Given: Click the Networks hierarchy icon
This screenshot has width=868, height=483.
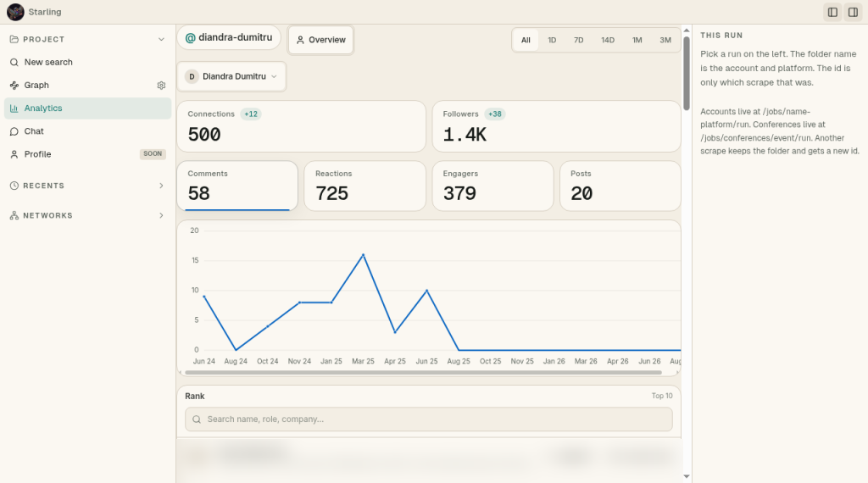Looking at the screenshot, I should click(x=14, y=216).
